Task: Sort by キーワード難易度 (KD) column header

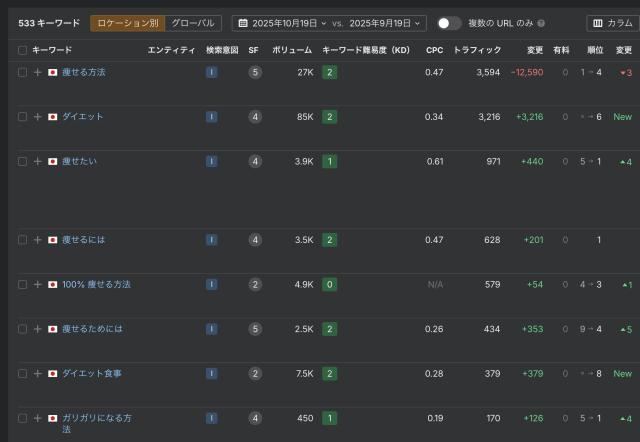Action: click(366, 50)
